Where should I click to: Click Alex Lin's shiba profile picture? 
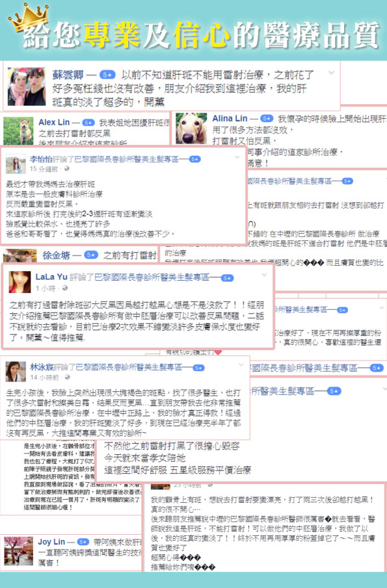coord(18,131)
